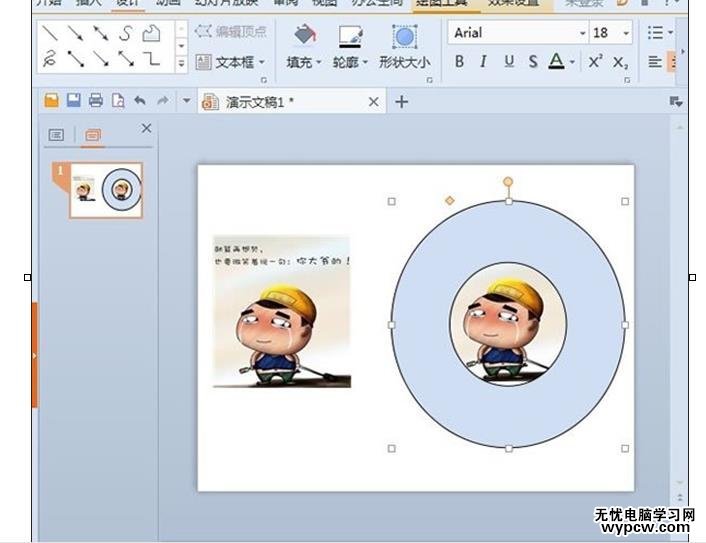Expand the bullet list dropdown arrow
This screenshot has height=543, width=706.
pos(670,32)
